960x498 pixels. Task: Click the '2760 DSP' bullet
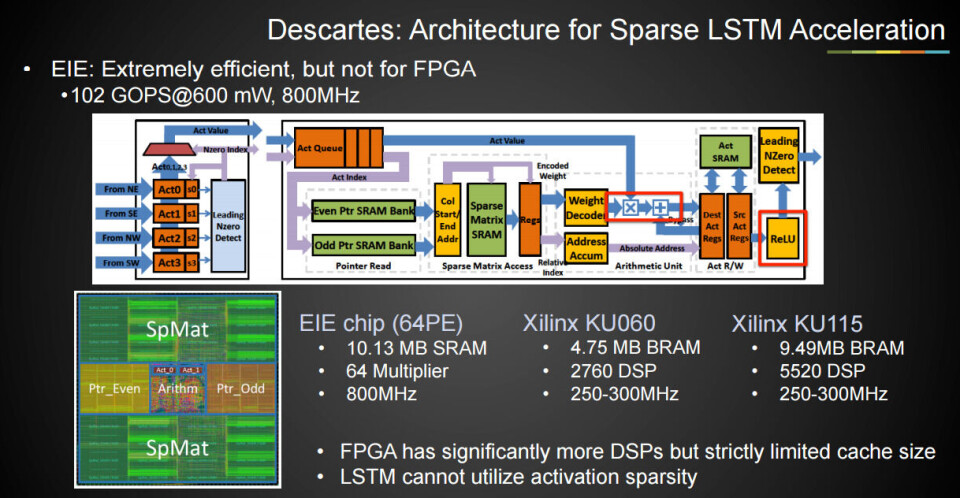pos(613,371)
